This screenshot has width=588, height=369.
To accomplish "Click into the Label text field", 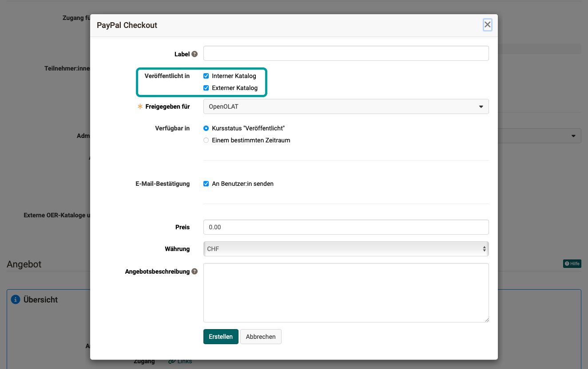I will point(346,53).
